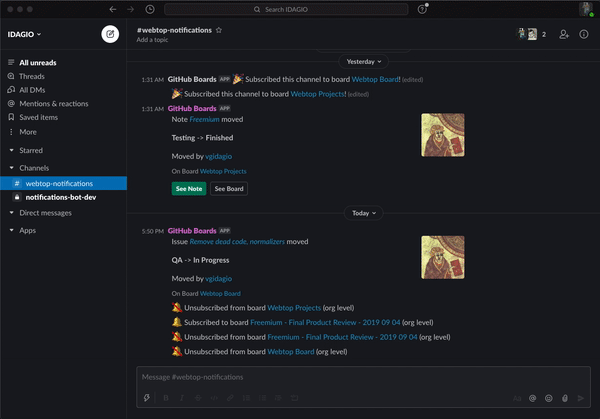
Task: Click the See Note button
Action: [x=189, y=189]
